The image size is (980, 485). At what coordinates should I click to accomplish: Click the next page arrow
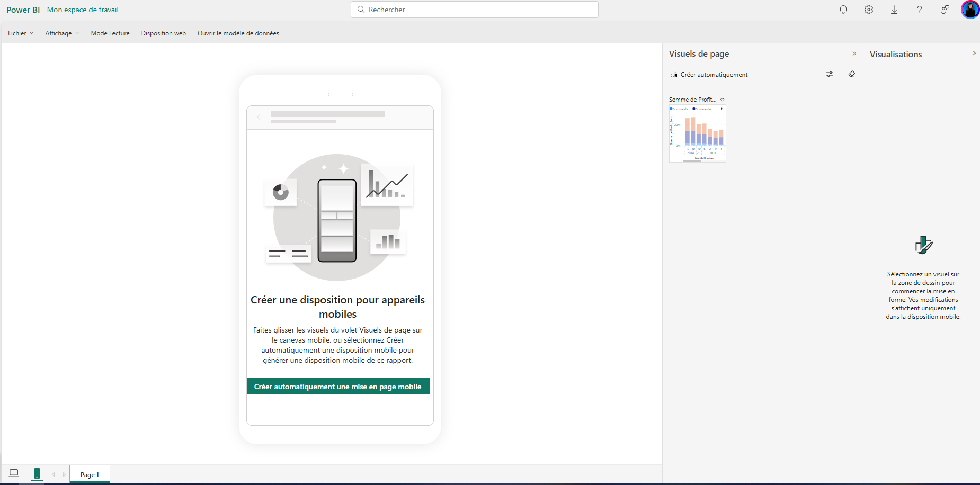64,474
